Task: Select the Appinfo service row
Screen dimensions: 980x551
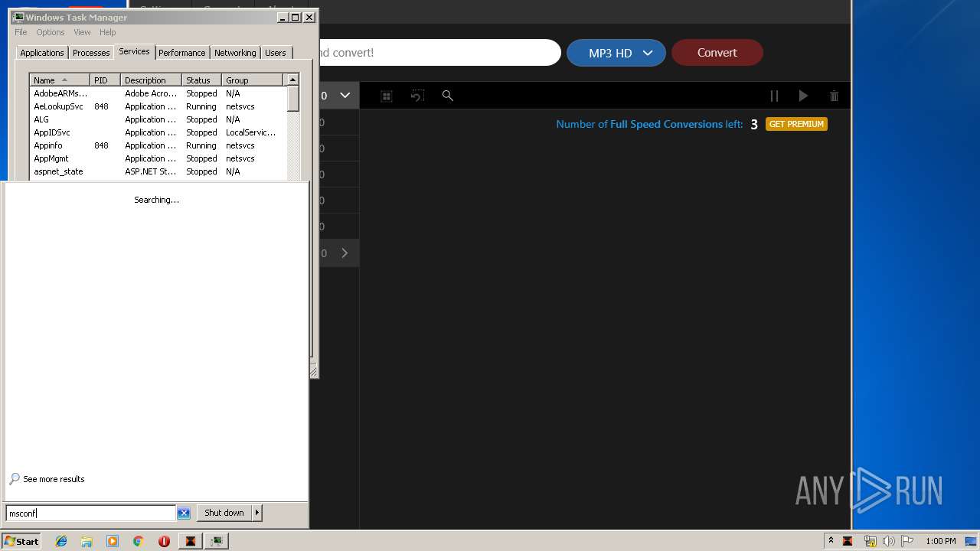Action: tap(158, 145)
